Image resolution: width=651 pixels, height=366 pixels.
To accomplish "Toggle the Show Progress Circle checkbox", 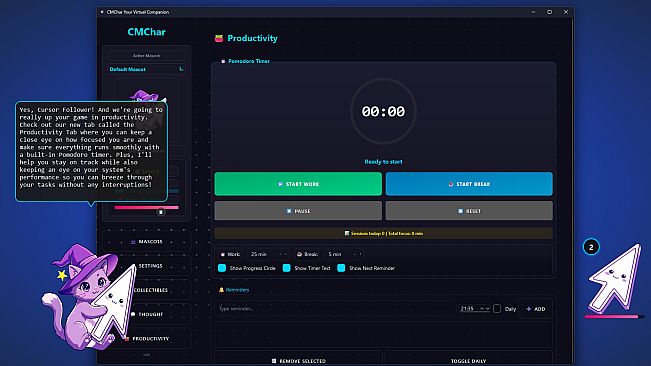I will [222, 268].
